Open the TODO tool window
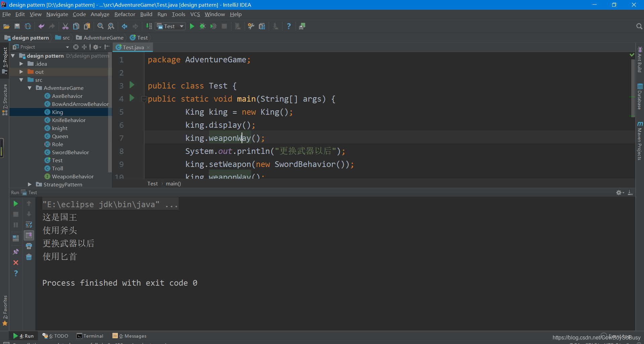This screenshot has height=344, width=644. click(x=55, y=336)
